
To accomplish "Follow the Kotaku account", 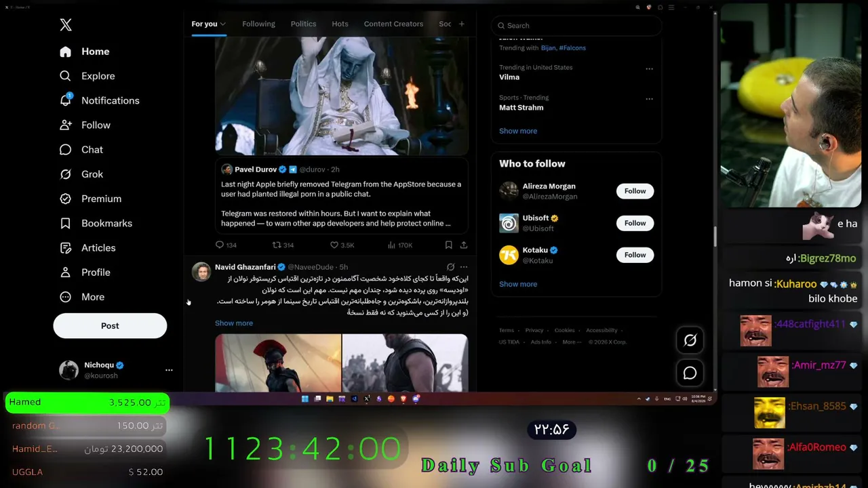I will pos(635,255).
